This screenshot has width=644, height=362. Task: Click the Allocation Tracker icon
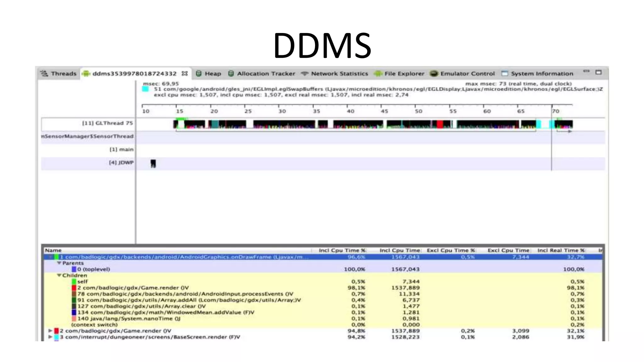click(x=231, y=74)
